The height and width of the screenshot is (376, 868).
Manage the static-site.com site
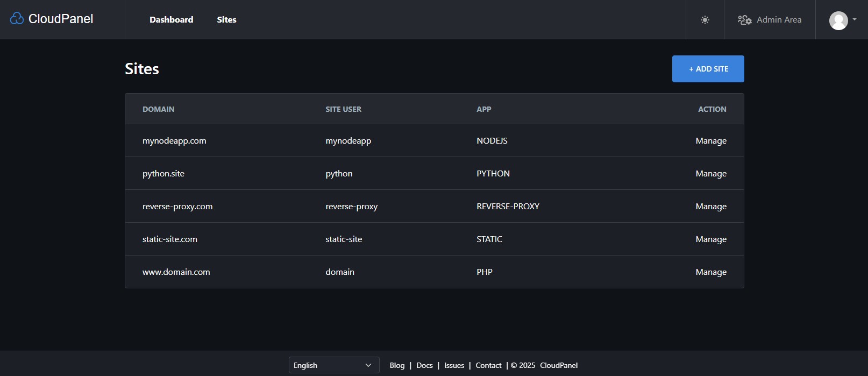[x=711, y=239]
